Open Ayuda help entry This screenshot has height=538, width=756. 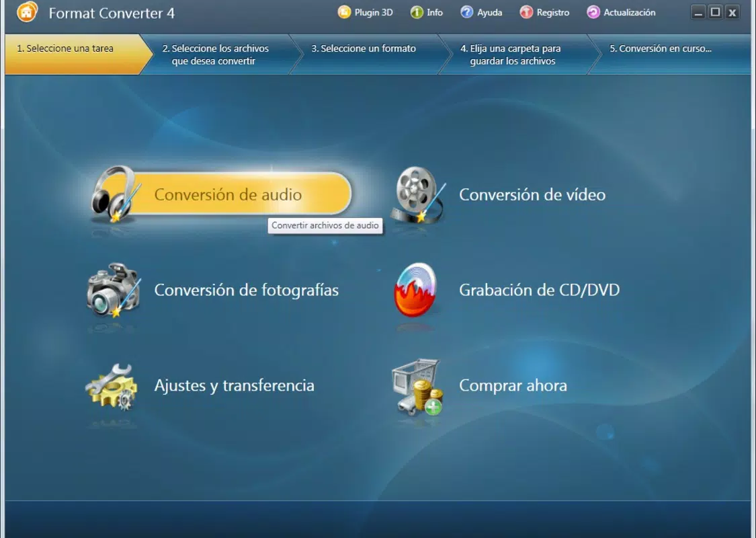pyautogui.click(x=481, y=13)
